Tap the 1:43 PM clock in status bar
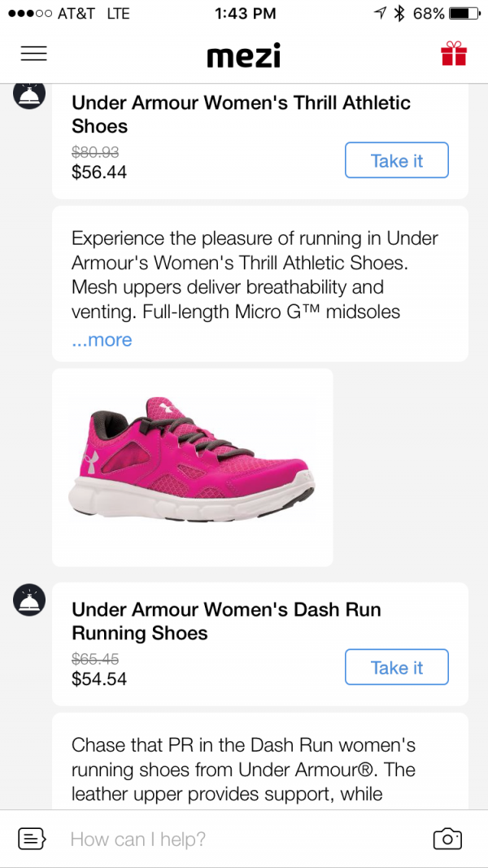This screenshot has width=488, height=868. (245, 13)
